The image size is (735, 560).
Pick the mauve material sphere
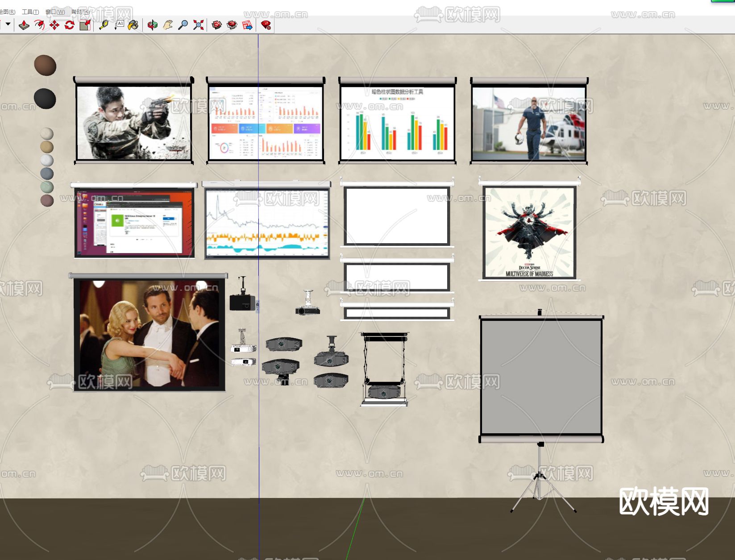[x=47, y=200]
